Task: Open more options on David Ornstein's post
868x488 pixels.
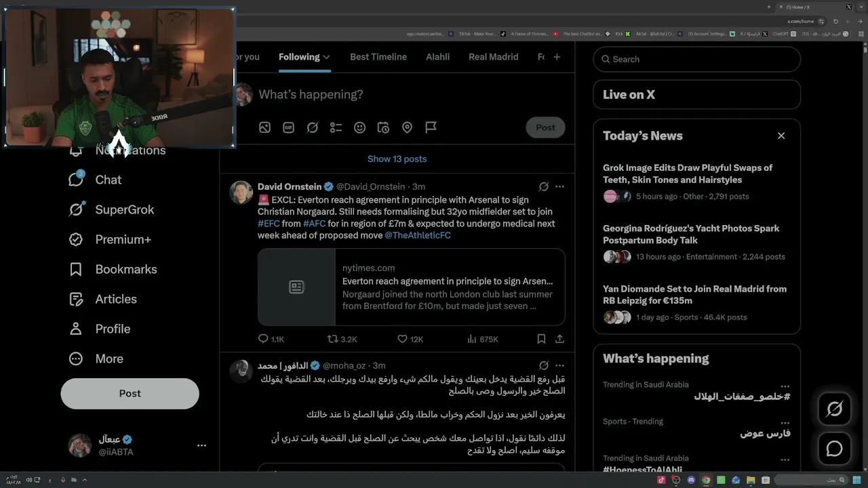Action: click(x=559, y=186)
